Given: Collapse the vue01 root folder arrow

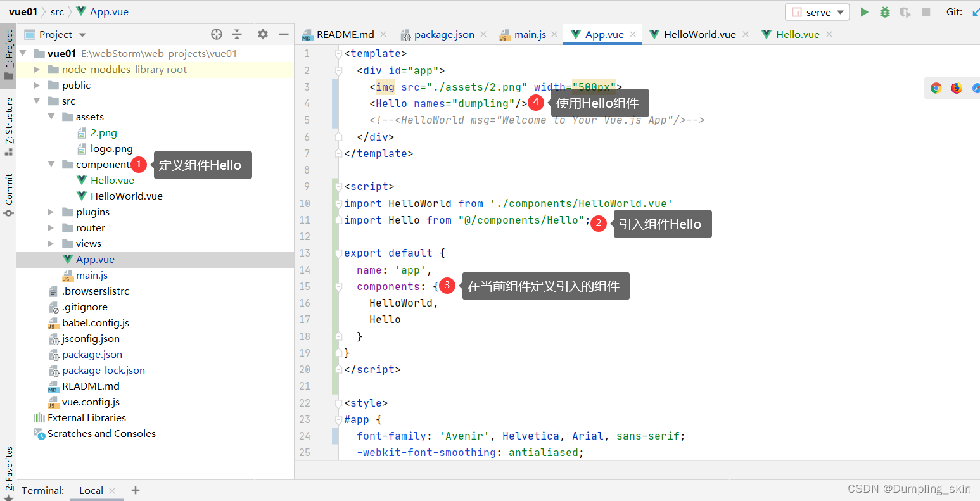Looking at the screenshot, I should pos(23,53).
